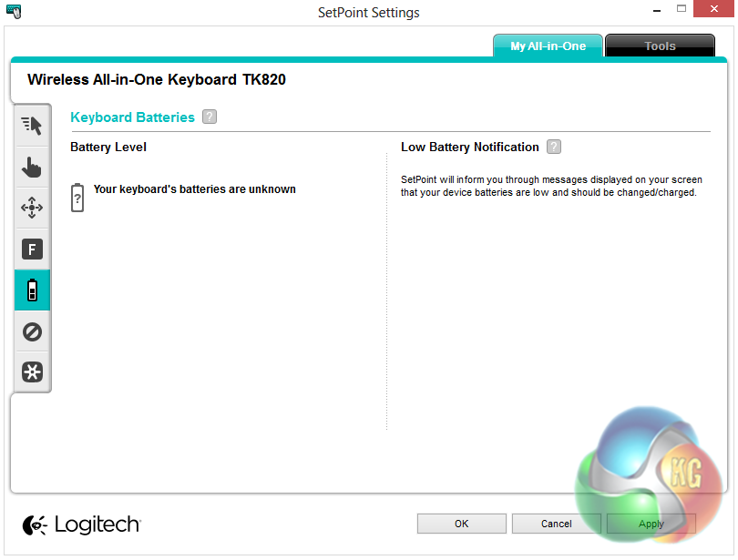
Task: Open the pointer settings sidebar icon
Action: pos(32,126)
